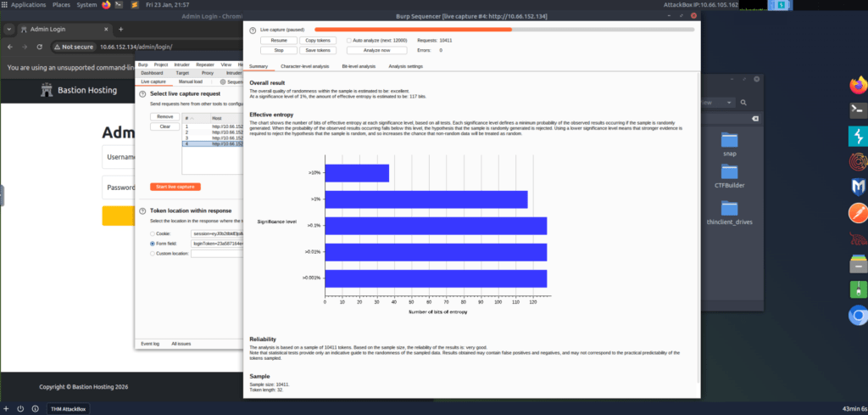This screenshot has height=415, width=868.
Task: Go back in Chromium browser
Action: tap(10, 47)
